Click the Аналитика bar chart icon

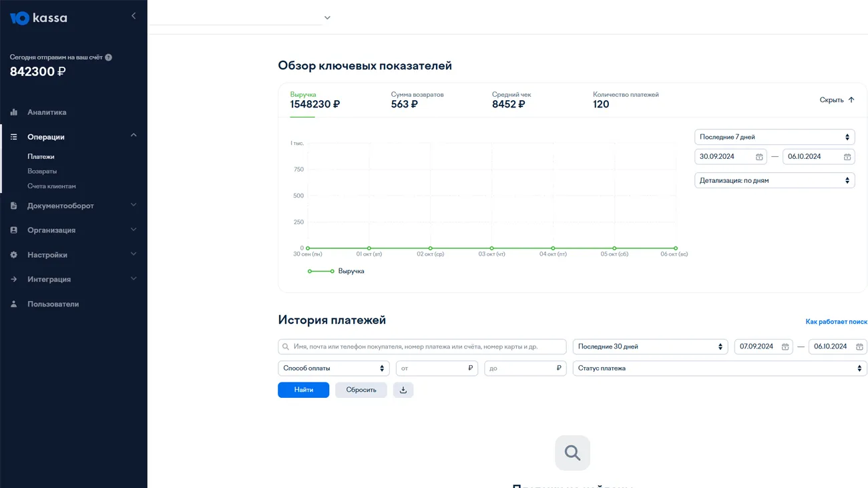click(x=14, y=112)
